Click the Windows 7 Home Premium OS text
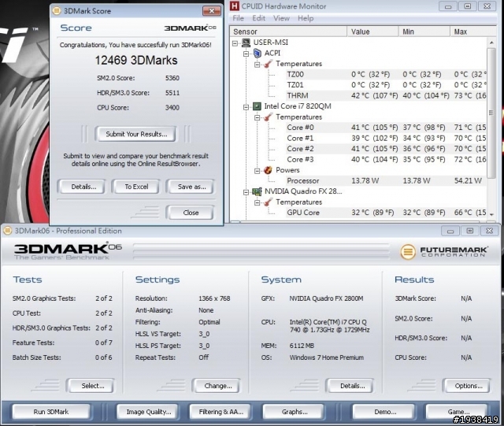504x426 pixels. (327, 357)
